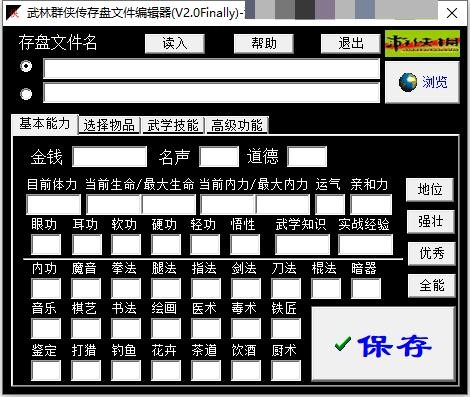
Task: Click the 目前体力 stamina input field
Action: pyautogui.click(x=54, y=205)
